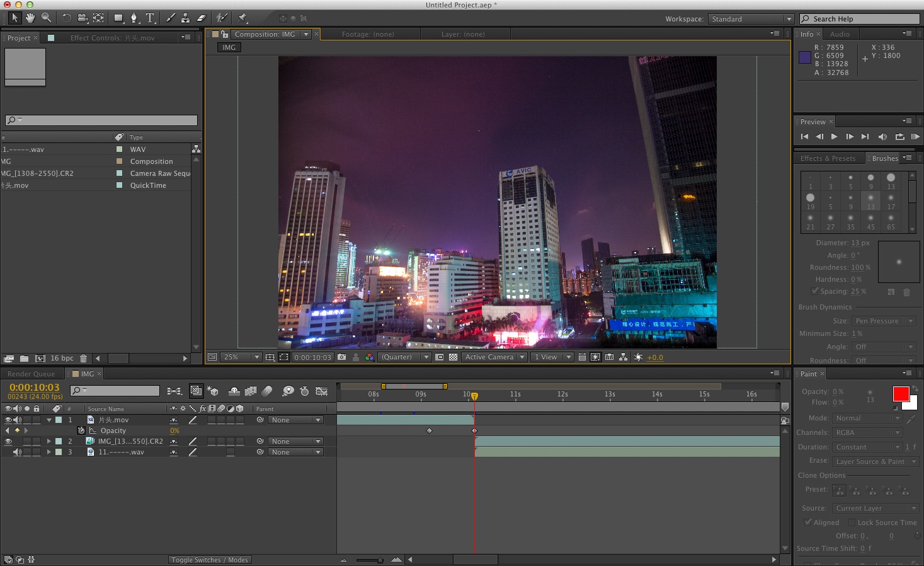The width and height of the screenshot is (924, 566).
Task: Select the Pen tool in toolbar
Action: pyautogui.click(x=134, y=18)
